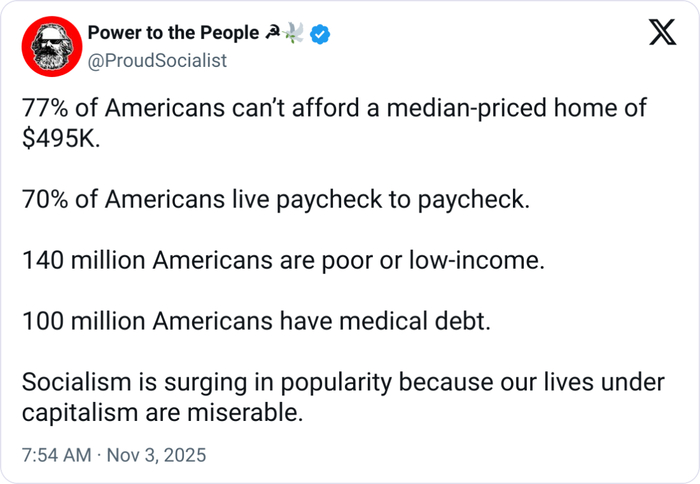Click the dove emoji beside the name

(296, 35)
